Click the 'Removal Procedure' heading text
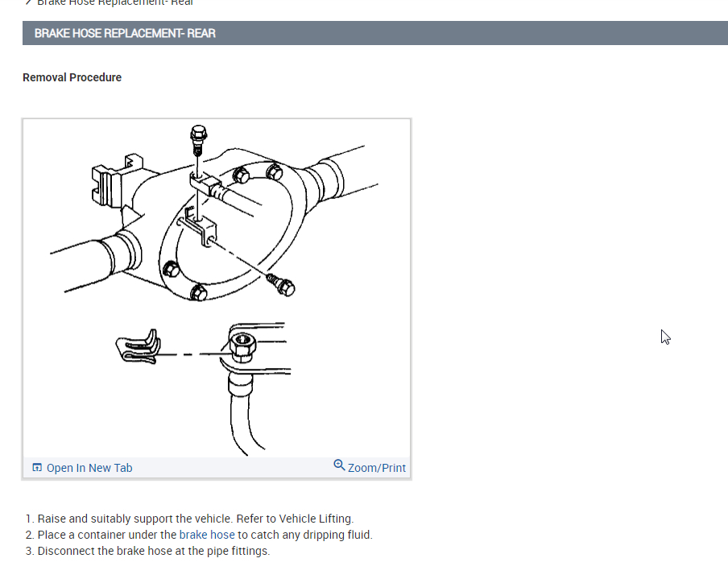The image size is (728, 579). [x=72, y=77]
